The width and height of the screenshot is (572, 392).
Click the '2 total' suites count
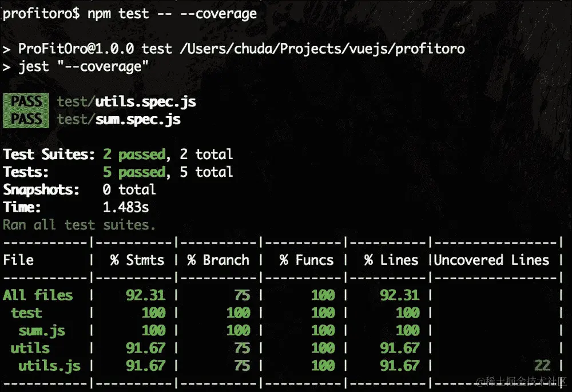206,155
